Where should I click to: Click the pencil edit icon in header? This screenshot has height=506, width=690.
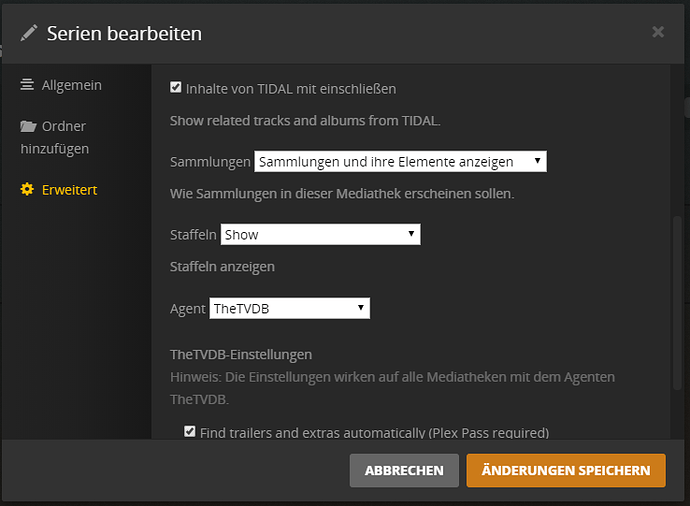29,34
